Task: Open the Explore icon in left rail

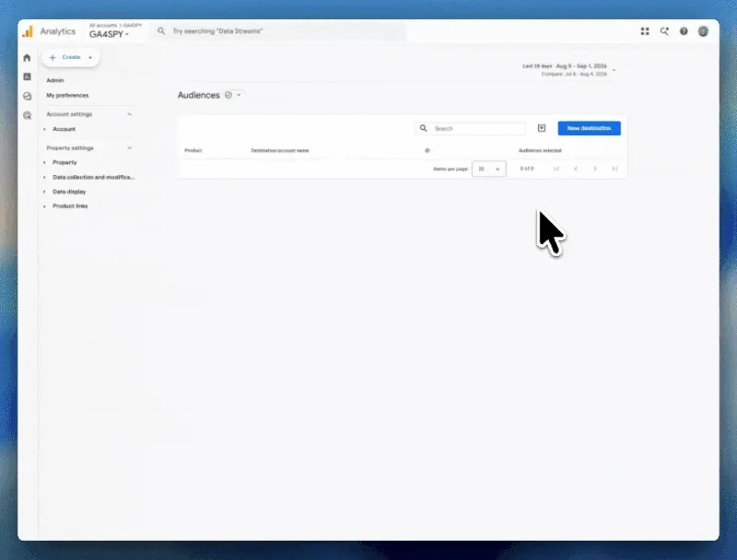Action: (x=28, y=96)
